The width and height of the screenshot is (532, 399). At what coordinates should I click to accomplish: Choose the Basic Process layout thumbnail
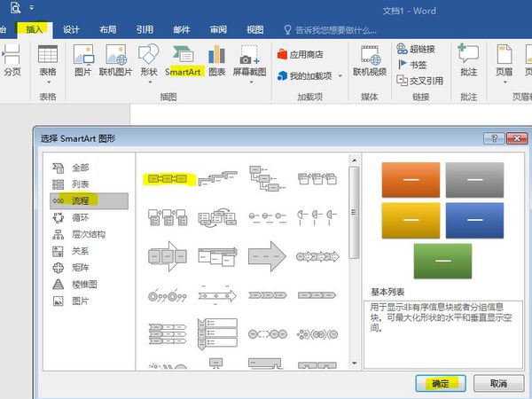(168, 178)
